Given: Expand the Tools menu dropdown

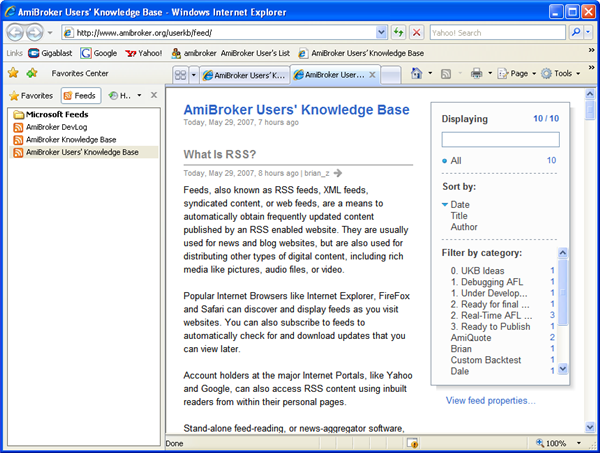Looking at the screenshot, I should (562, 74).
